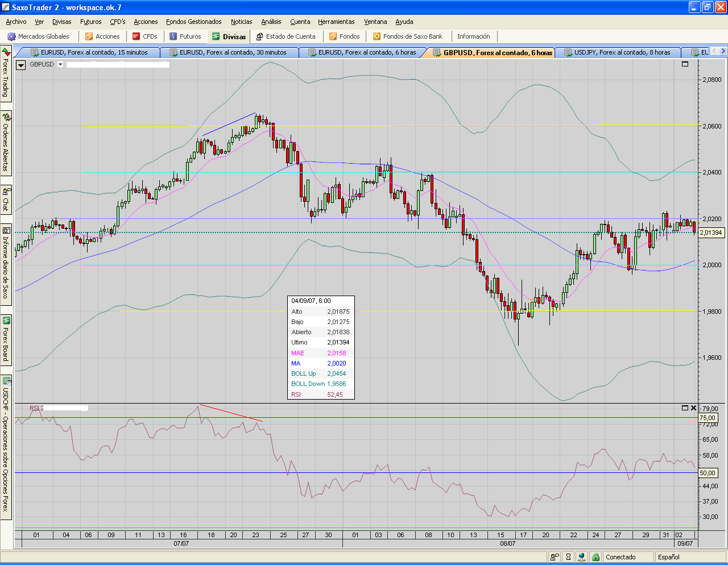This screenshot has height=565, width=728.
Task: Maximize the main price chart panel
Action: pos(685,64)
